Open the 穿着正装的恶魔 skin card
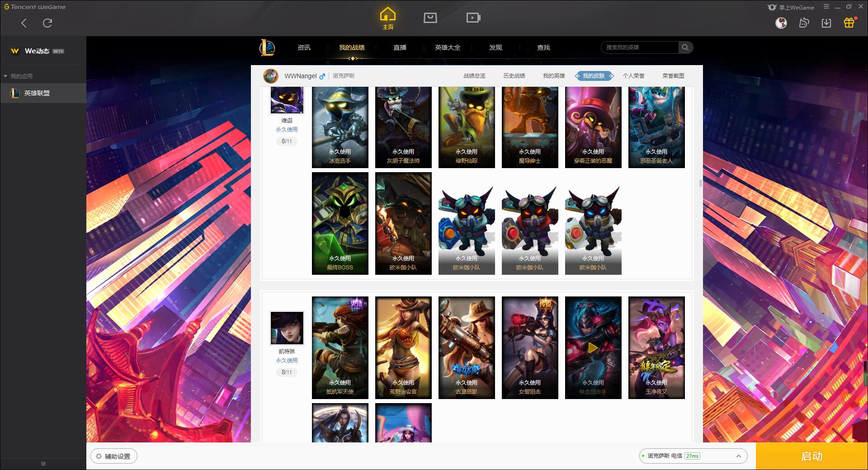Screen dimensions: 868x470 [593, 127]
